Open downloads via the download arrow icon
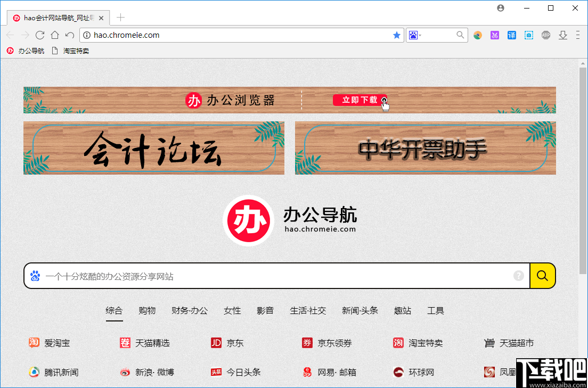 click(x=563, y=35)
